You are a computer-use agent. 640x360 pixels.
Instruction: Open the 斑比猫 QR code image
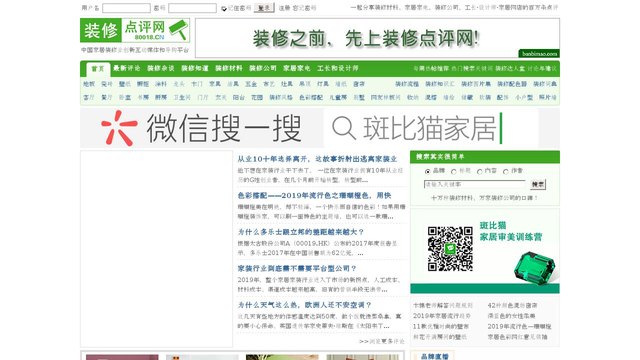(x=450, y=249)
